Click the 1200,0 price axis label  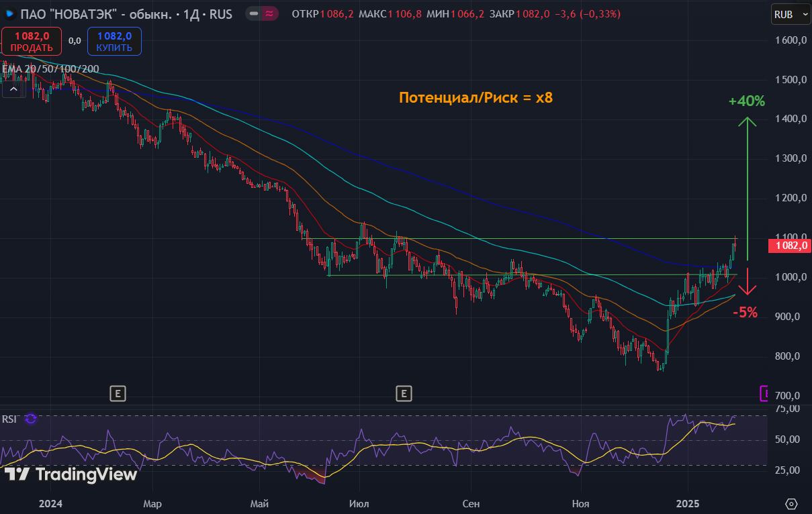pos(790,199)
